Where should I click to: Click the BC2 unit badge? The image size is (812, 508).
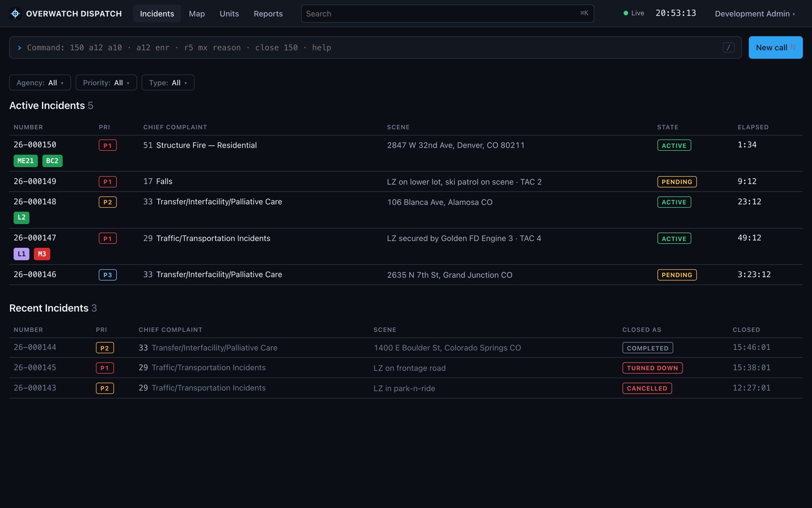(52, 161)
